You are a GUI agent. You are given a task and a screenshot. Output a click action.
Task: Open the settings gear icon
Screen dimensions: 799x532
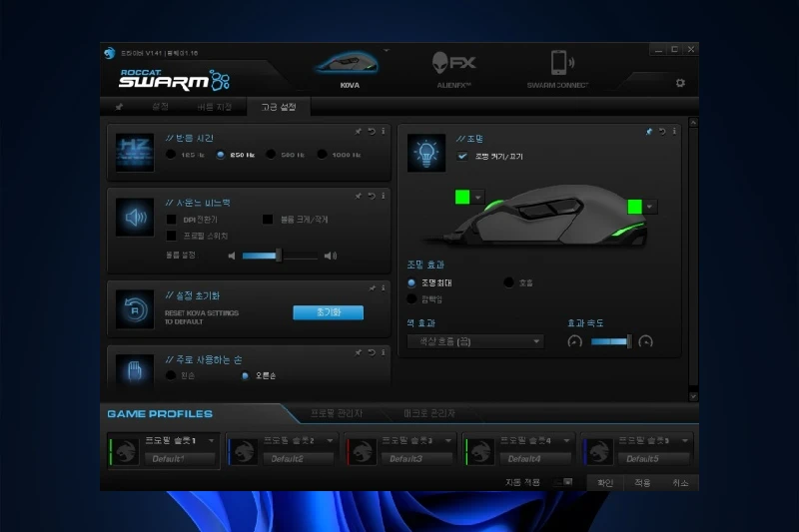[680, 83]
